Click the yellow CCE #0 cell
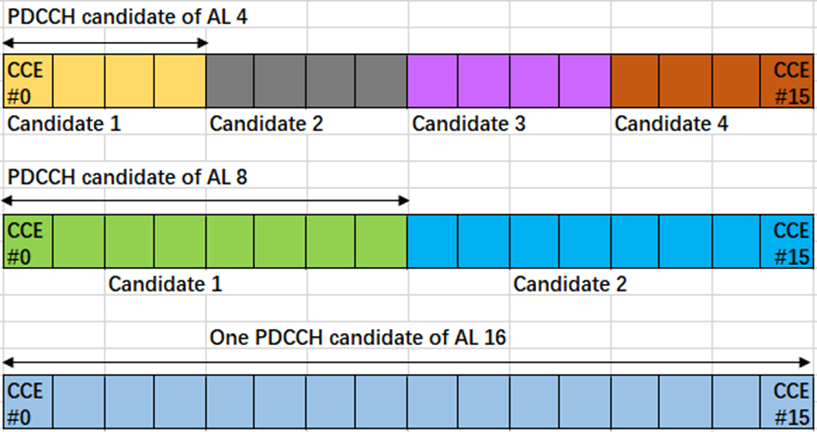817x432 pixels. [27, 81]
